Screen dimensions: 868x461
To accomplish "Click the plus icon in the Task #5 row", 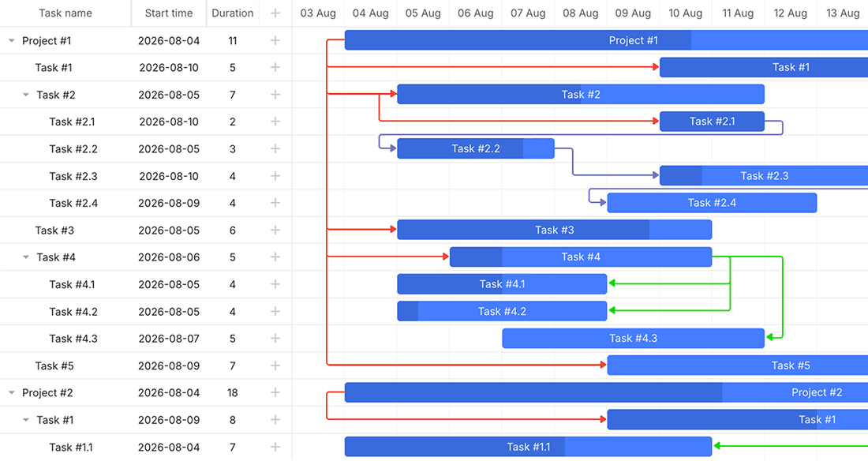I will click(x=275, y=365).
